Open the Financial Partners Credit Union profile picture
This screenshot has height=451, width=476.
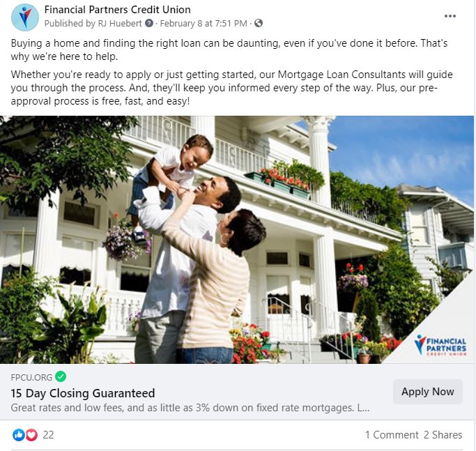[x=25, y=17]
